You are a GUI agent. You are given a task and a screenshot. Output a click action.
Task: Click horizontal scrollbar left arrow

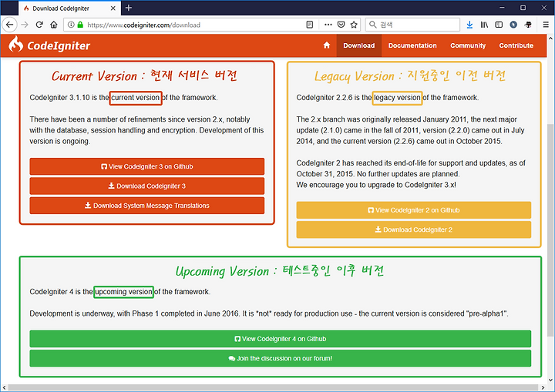tap(4, 387)
